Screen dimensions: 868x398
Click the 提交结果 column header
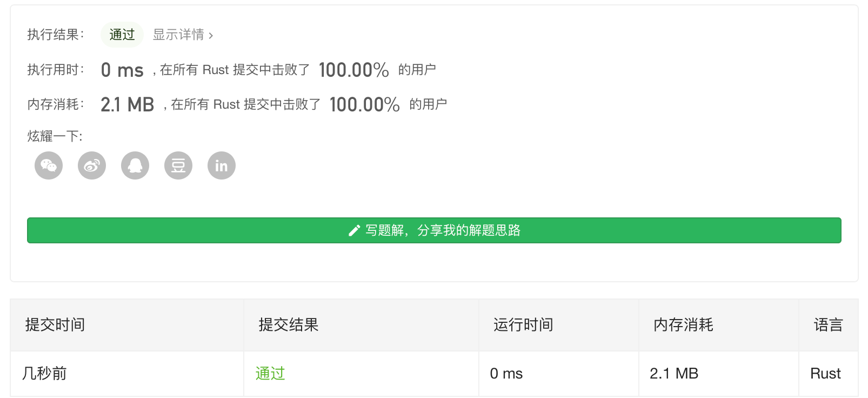289,325
